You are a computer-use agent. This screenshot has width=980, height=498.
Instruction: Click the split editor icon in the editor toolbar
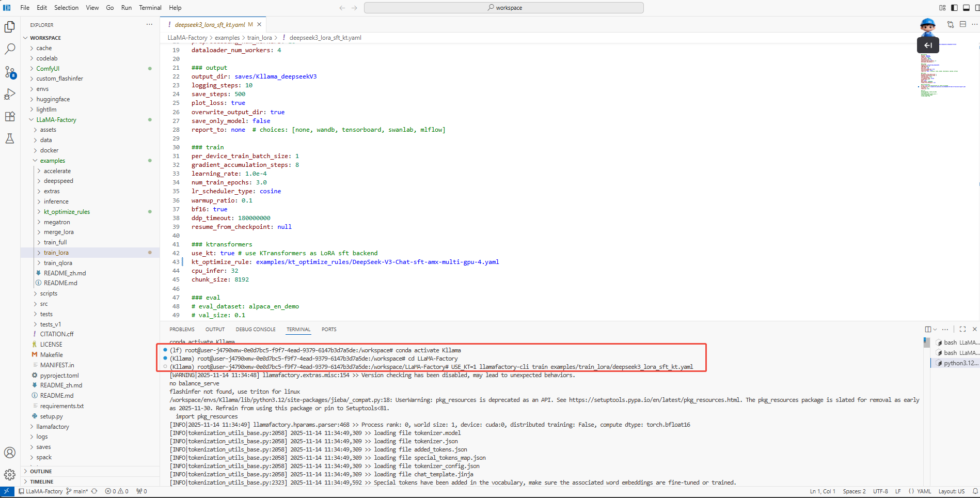coord(963,24)
